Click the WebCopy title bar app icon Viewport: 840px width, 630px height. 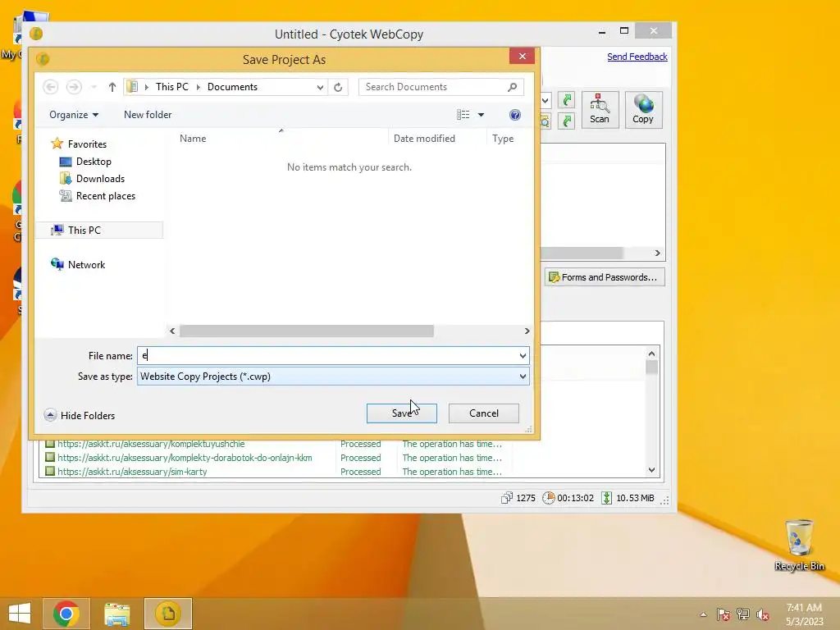pos(36,34)
